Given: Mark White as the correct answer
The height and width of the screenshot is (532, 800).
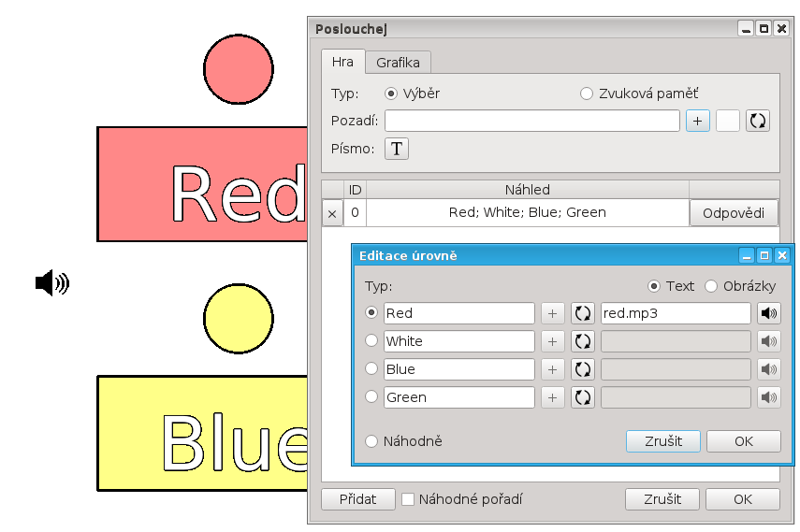Looking at the screenshot, I should tap(371, 340).
